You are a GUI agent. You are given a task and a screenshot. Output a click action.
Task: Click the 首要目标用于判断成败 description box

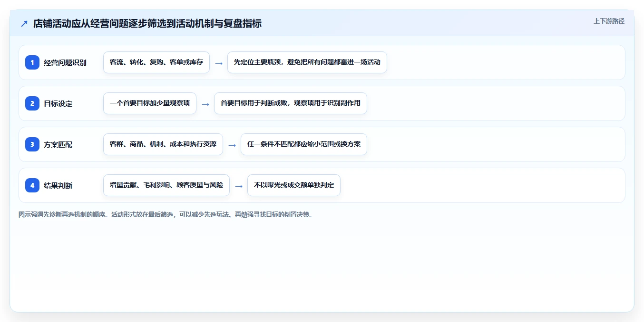pyautogui.click(x=291, y=103)
